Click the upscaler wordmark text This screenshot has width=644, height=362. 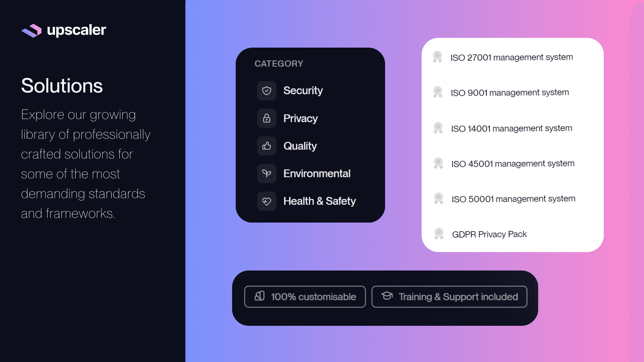tap(76, 30)
